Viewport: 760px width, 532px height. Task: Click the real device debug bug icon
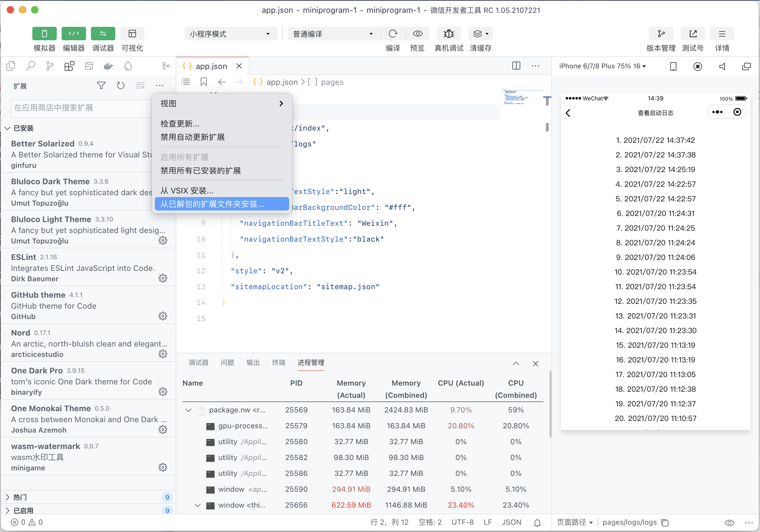449,34
